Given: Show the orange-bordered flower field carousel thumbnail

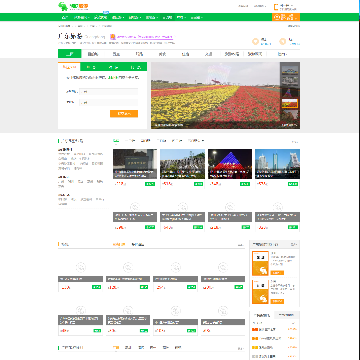Looking at the screenshot, I should 290,103.
